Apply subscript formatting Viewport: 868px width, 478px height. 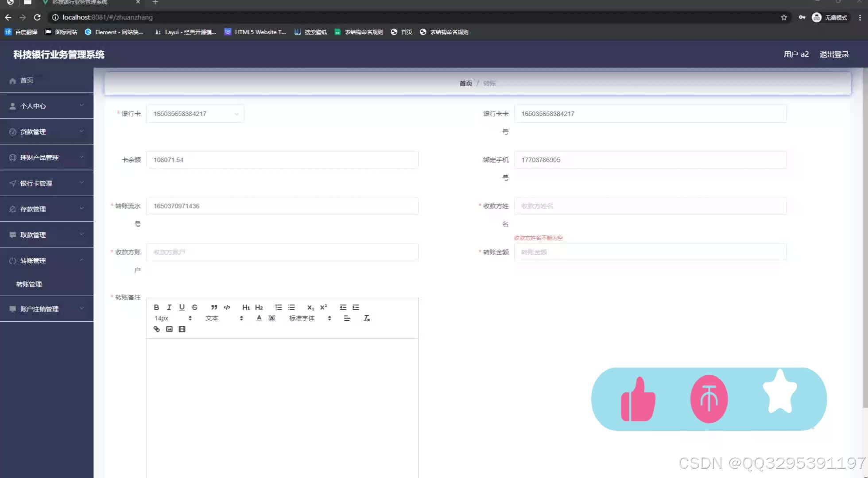311,307
